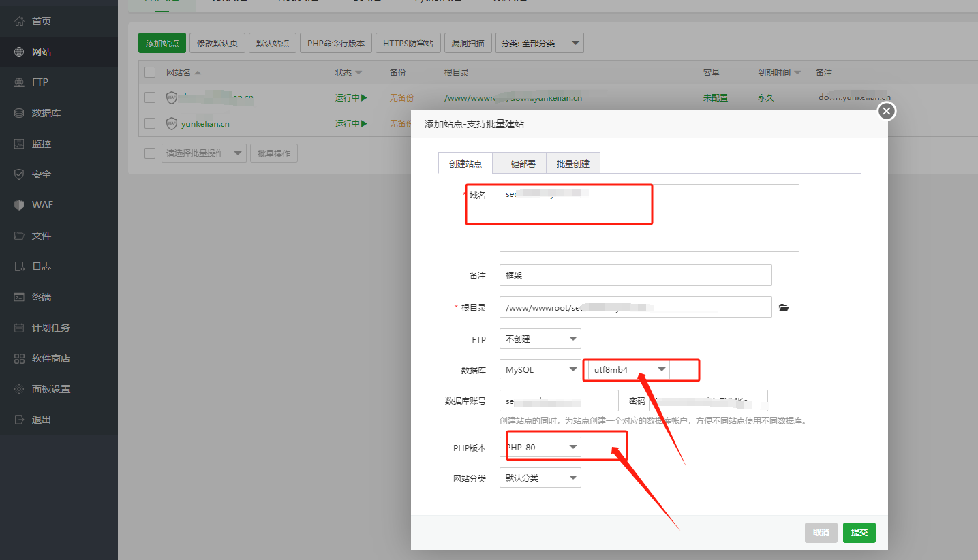Check the yunkelian.cn site row checkbox
This screenshot has height=560, width=978.
tap(150, 124)
